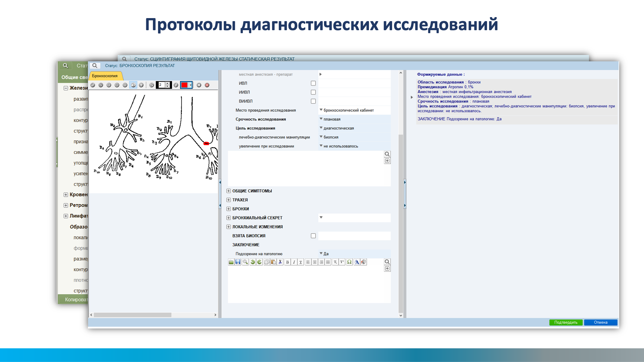Click the magnifier icon beside БРОНХОСКОПИЯ status

pos(95,66)
